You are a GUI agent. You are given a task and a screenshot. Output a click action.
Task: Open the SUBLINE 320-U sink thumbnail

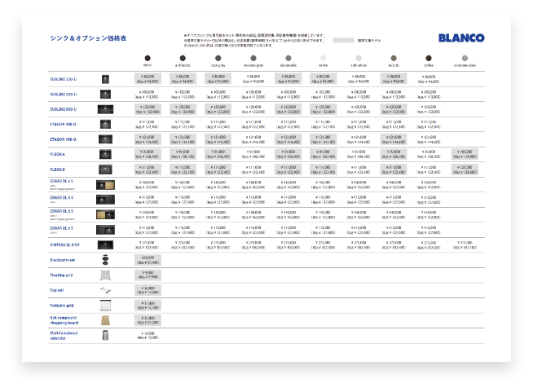(x=105, y=79)
